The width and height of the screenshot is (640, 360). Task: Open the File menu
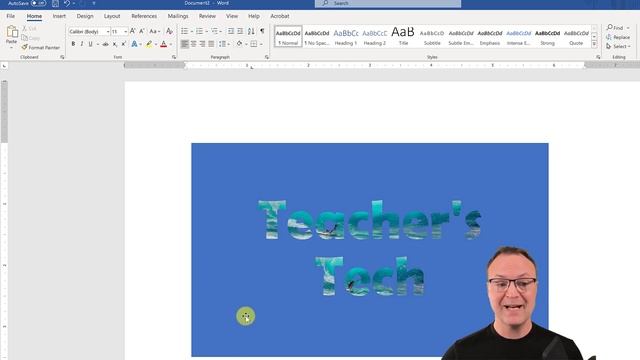point(11,16)
